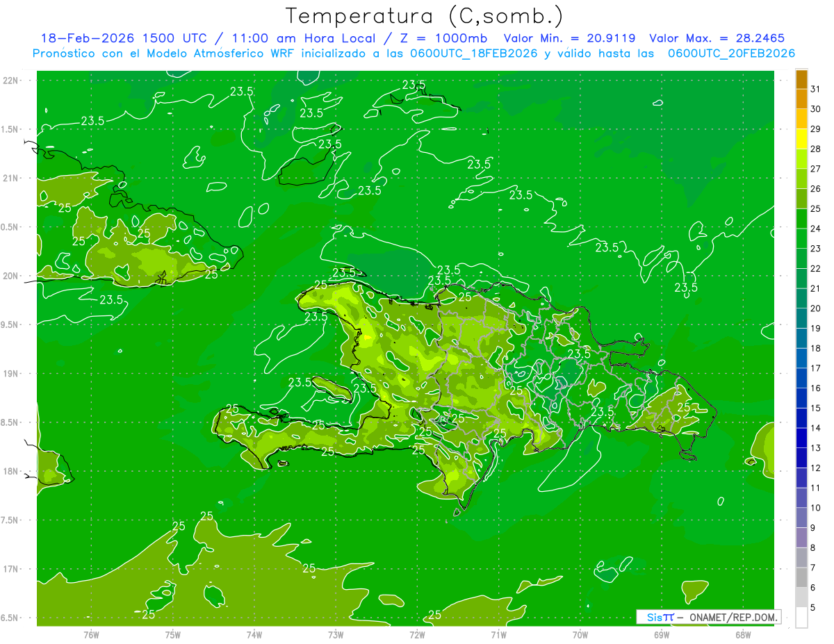
Task: Click the 72W longitude axis label
Action: (x=417, y=634)
